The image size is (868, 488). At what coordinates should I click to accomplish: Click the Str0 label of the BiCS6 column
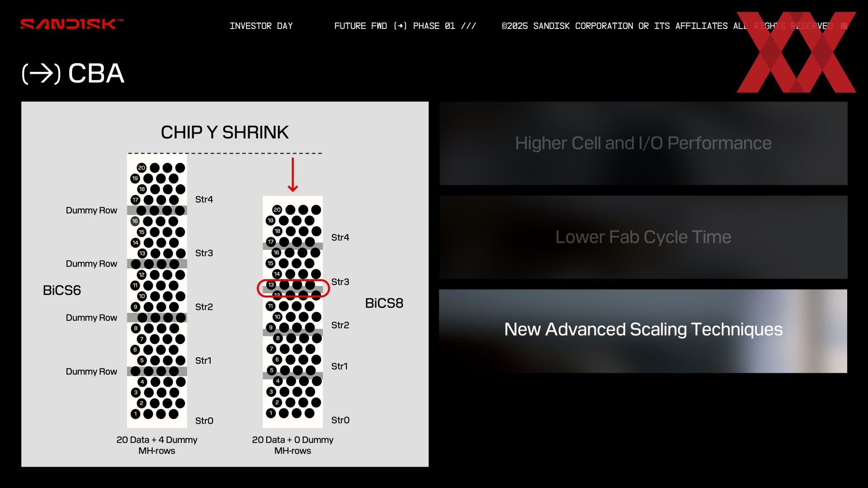(204, 421)
